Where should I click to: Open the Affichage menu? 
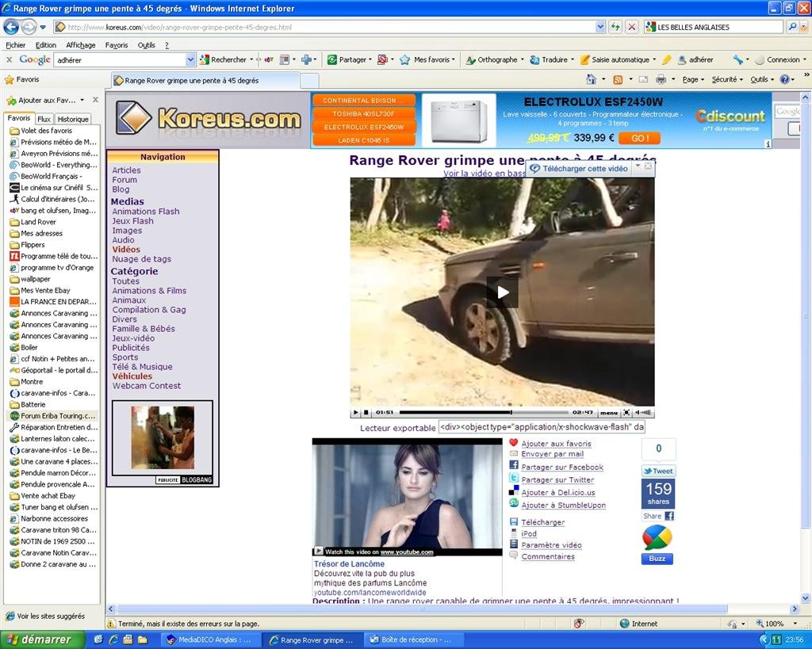81,45
